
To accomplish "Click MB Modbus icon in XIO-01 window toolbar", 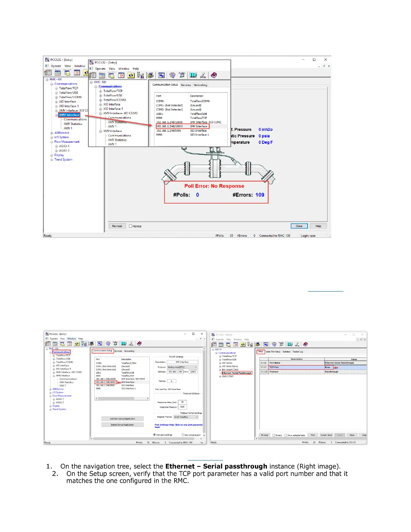I will point(266,344).
